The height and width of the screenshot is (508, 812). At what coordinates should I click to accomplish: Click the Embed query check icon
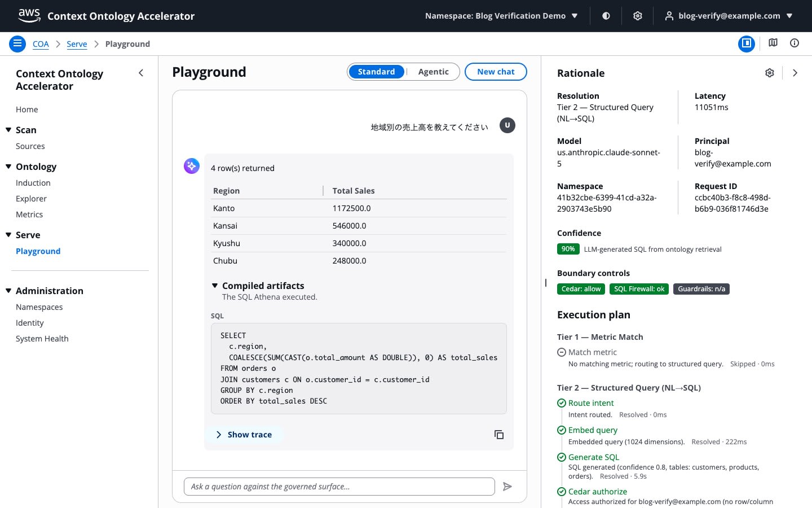(562, 430)
